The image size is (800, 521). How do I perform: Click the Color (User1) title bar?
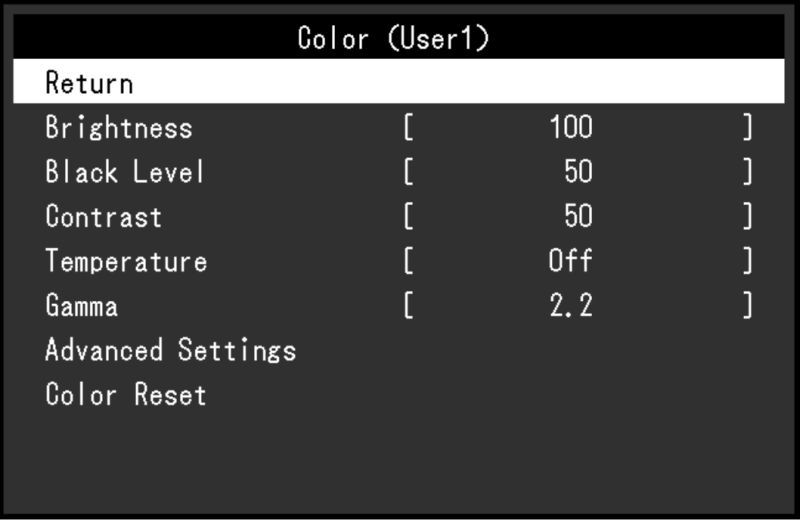(x=398, y=37)
